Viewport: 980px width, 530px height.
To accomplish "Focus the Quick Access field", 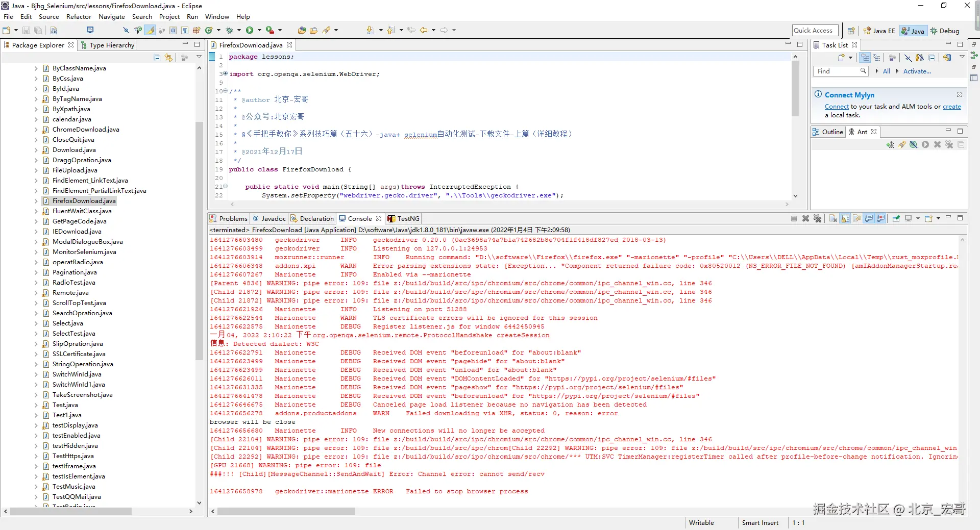I will click(x=815, y=31).
